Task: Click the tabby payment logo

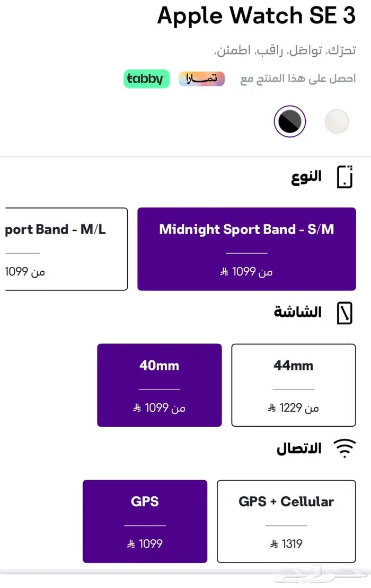Action: tap(146, 79)
